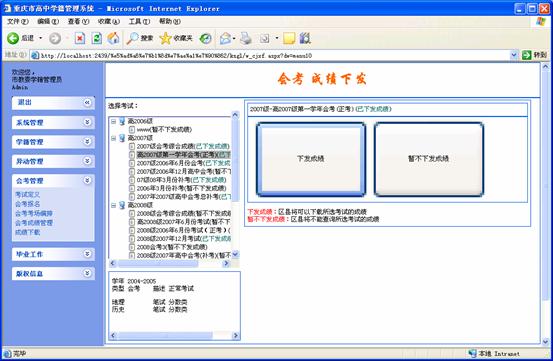Open the address bar dropdown arrow
This screenshot has height=361, width=553.
[514, 55]
